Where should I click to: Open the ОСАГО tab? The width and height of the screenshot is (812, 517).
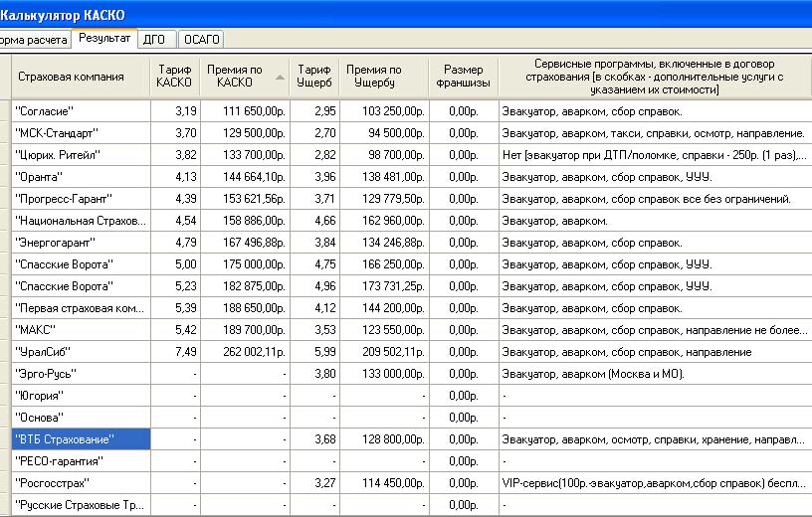pyautogui.click(x=201, y=40)
